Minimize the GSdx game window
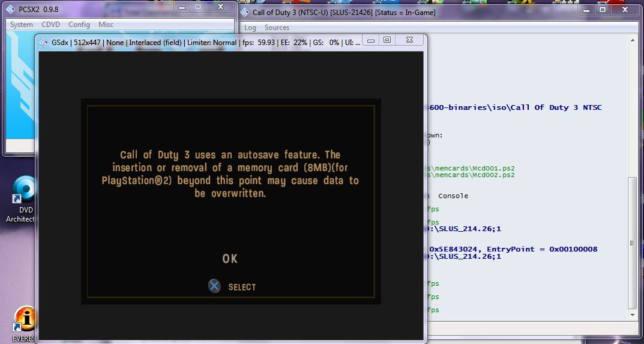The height and width of the screenshot is (344, 644). 371,40
